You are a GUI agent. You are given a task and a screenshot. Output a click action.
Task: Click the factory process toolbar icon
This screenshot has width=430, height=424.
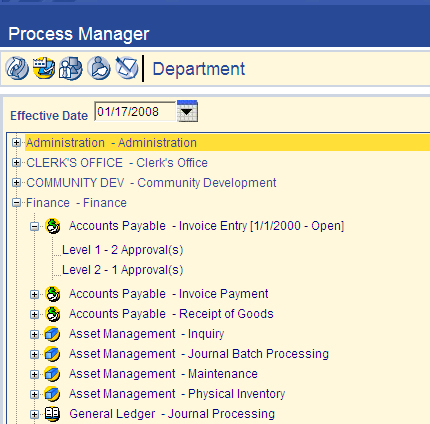44,68
